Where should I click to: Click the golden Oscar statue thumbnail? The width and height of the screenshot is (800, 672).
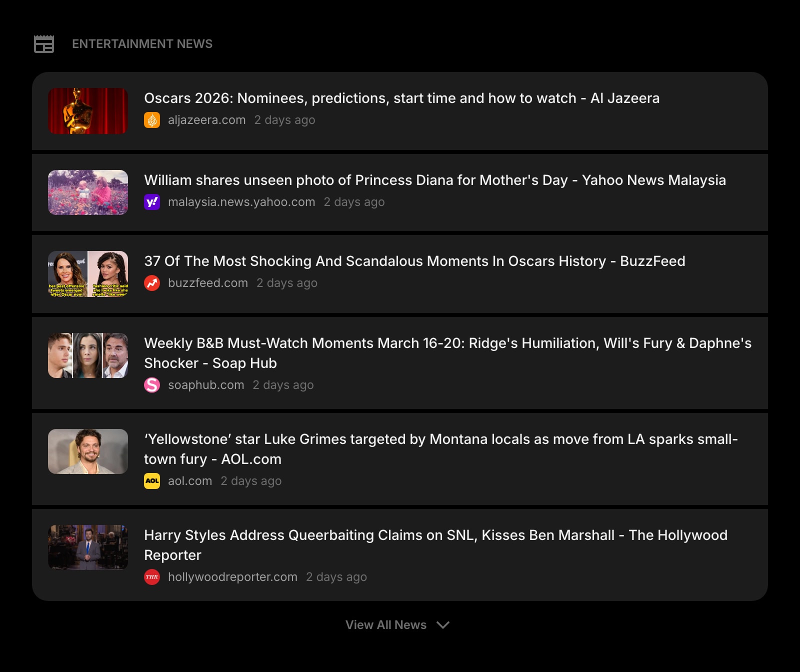pyautogui.click(x=88, y=111)
